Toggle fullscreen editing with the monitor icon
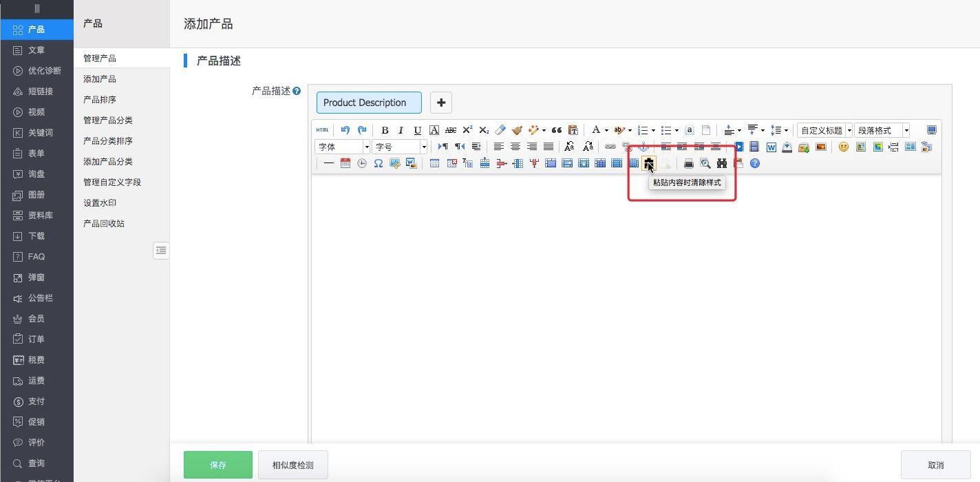Viewport: 980px width, 482px height. [932, 129]
